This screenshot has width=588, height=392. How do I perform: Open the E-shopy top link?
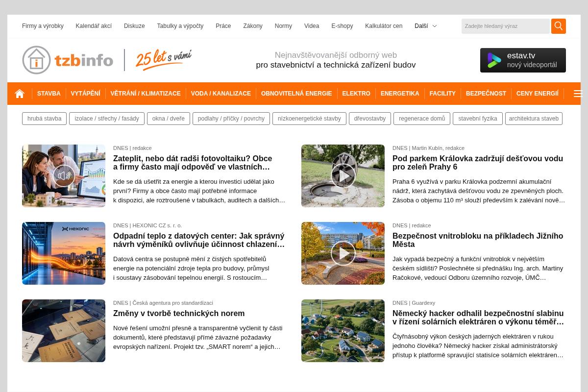[342, 26]
